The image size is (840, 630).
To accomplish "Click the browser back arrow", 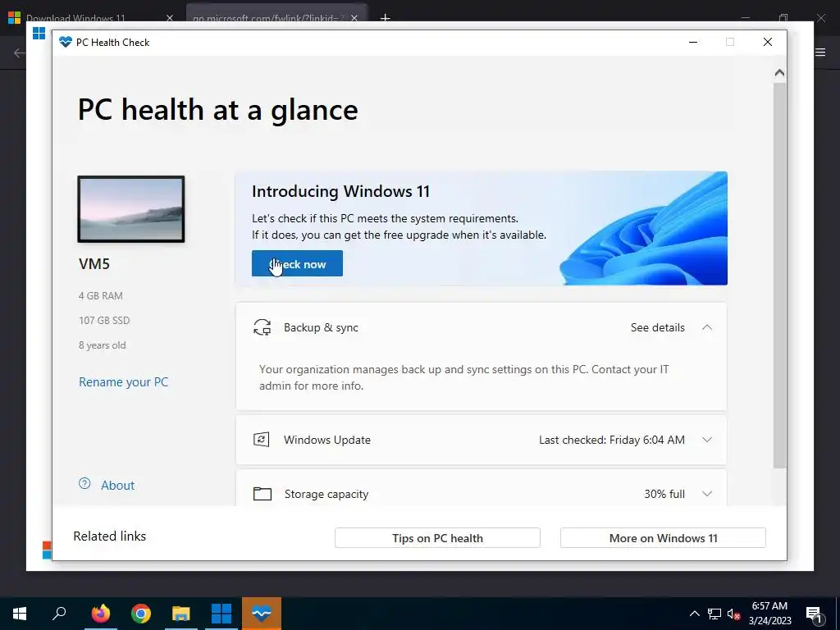I will point(20,52).
